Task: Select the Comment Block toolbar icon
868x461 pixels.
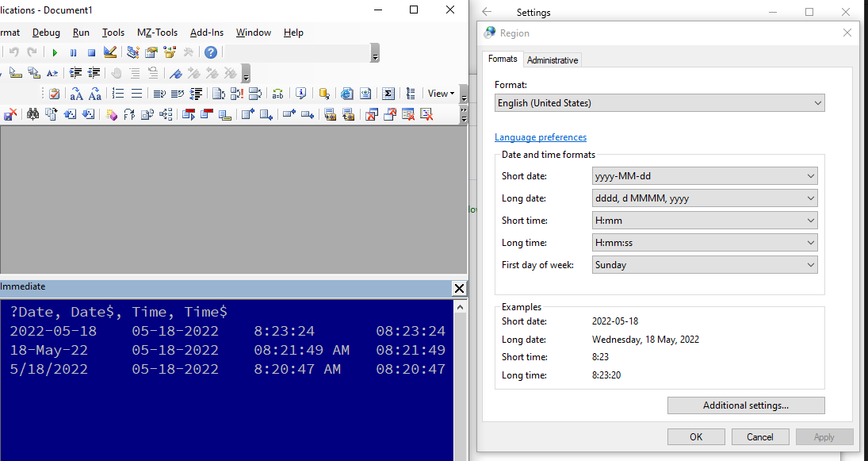Action: click(x=134, y=72)
